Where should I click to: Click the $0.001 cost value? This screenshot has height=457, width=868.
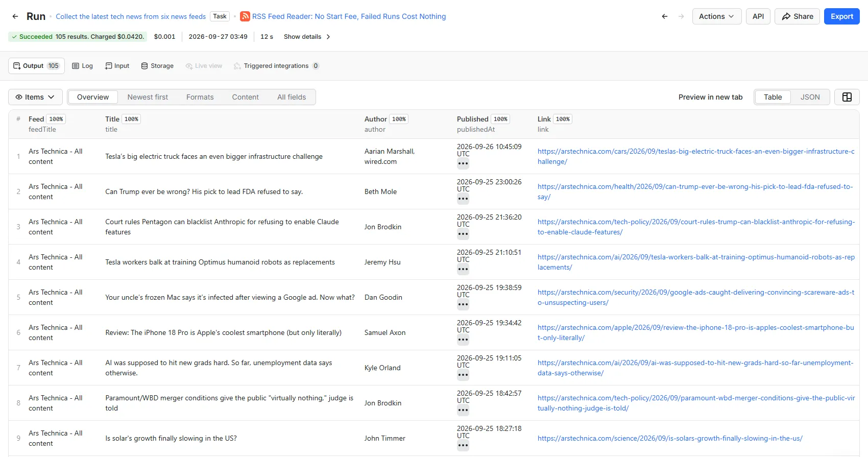pos(164,37)
